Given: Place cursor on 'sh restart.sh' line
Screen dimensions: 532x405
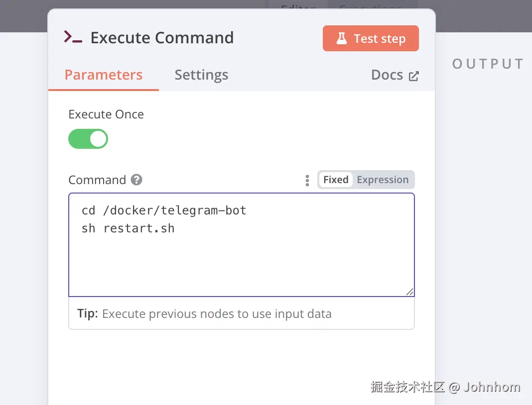Looking at the screenshot, I should (x=128, y=229).
